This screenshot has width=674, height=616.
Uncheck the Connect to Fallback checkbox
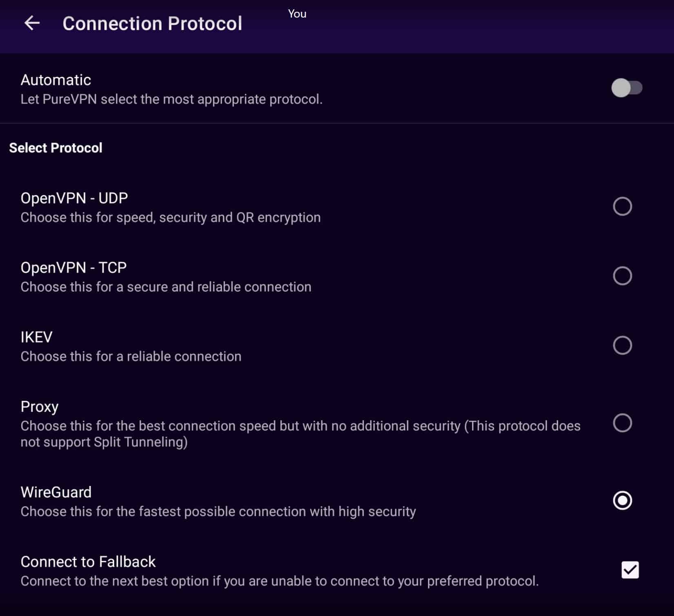click(x=630, y=570)
